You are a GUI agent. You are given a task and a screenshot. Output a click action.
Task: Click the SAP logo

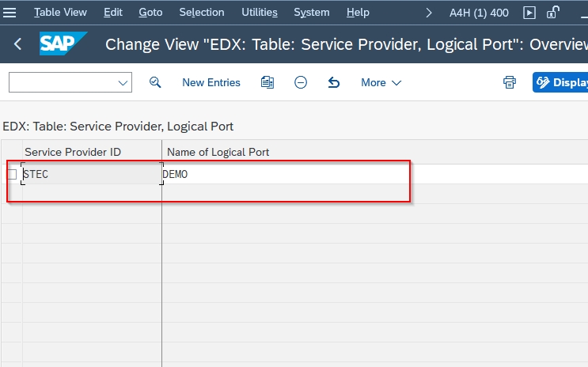(63, 44)
